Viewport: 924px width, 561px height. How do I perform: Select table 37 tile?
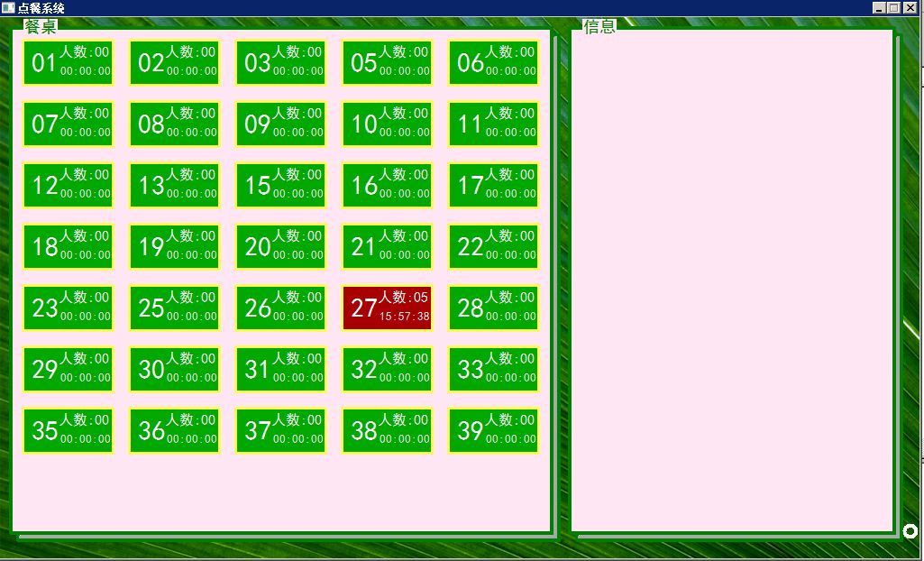point(281,430)
